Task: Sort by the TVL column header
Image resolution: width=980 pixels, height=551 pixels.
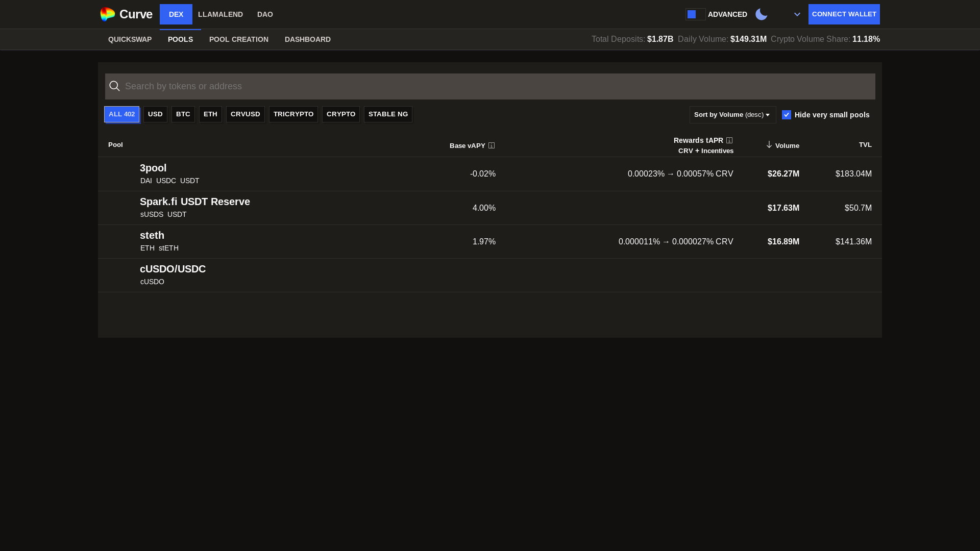Action: (x=865, y=145)
